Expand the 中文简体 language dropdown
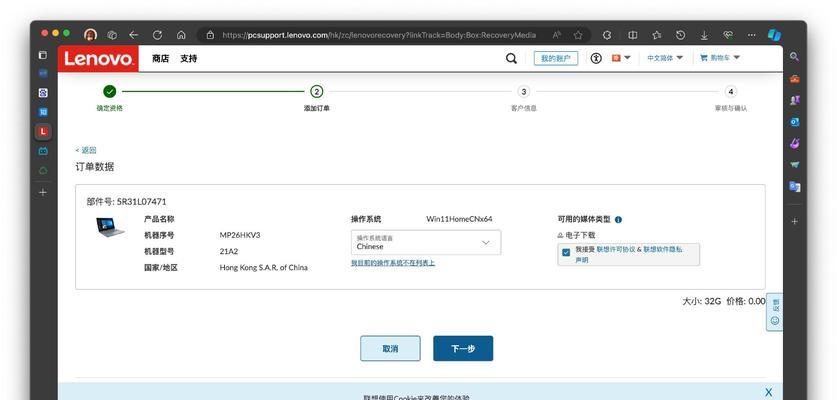This screenshot has width=837, height=400. (665, 58)
